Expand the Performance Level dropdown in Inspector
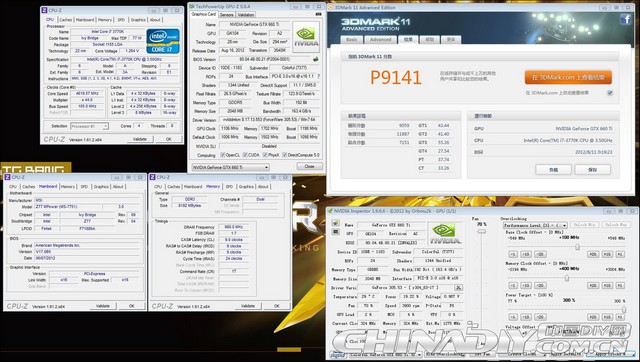Screen dimensions: 640x362 pos(535,225)
